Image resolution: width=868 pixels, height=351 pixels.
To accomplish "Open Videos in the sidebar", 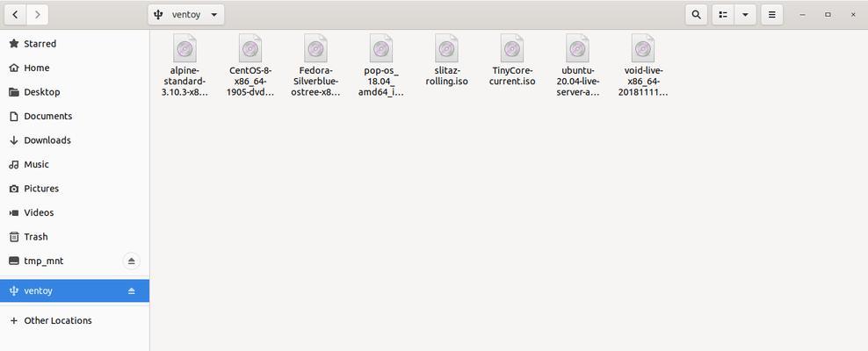I will click(75, 213).
